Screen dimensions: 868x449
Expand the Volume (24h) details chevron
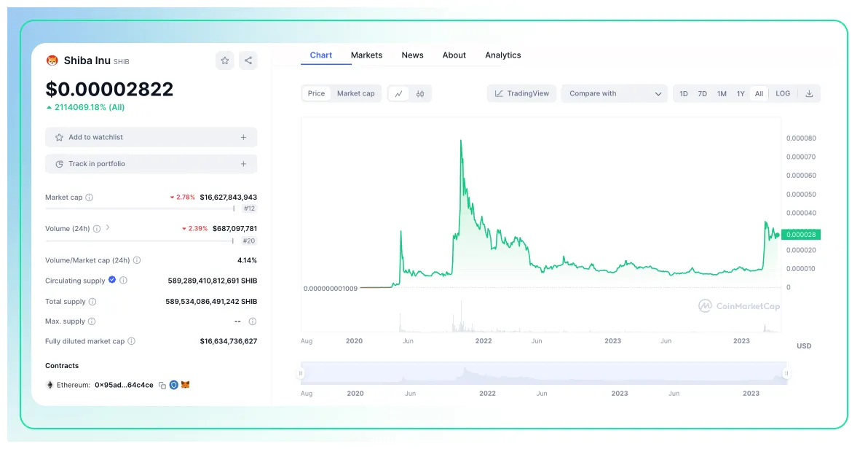click(107, 227)
